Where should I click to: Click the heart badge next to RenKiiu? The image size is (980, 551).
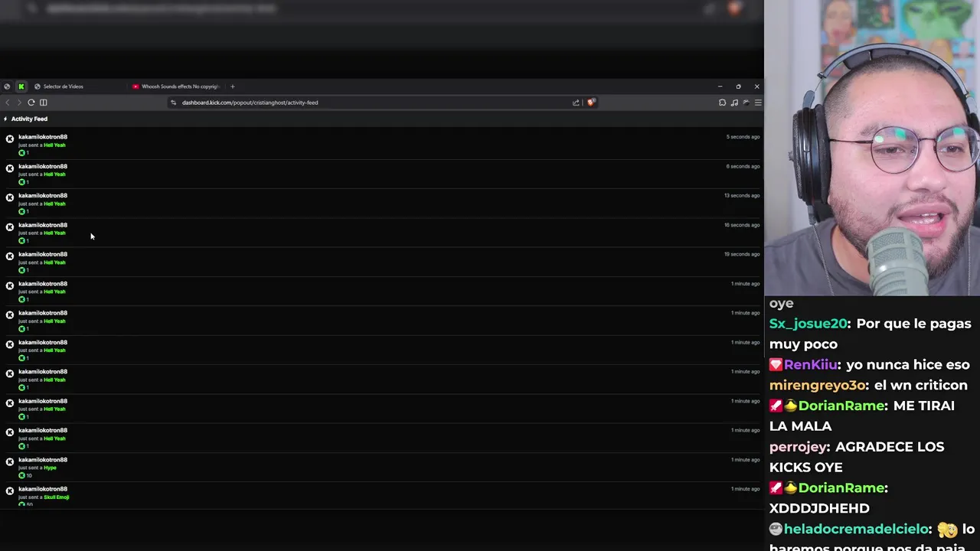tap(776, 365)
